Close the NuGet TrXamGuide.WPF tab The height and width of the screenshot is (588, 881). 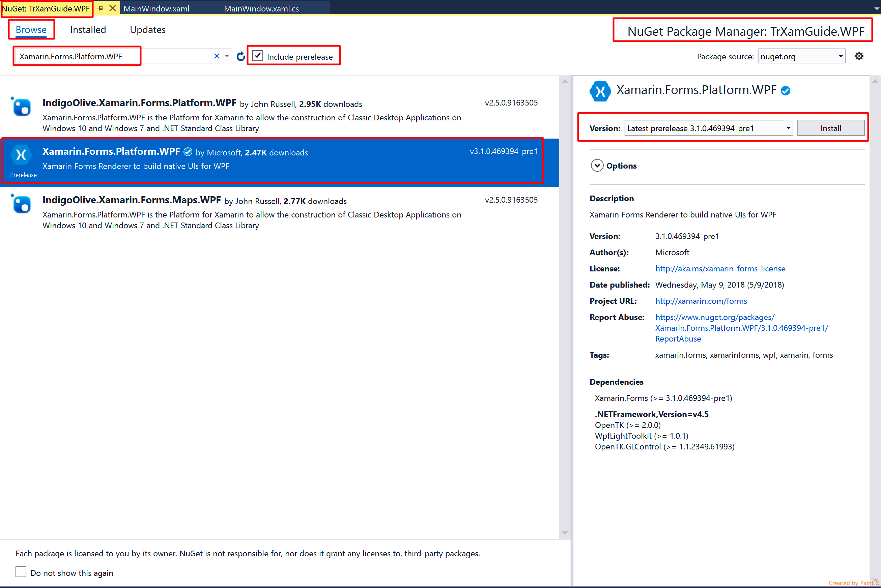pyautogui.click(x=113, y=8)
